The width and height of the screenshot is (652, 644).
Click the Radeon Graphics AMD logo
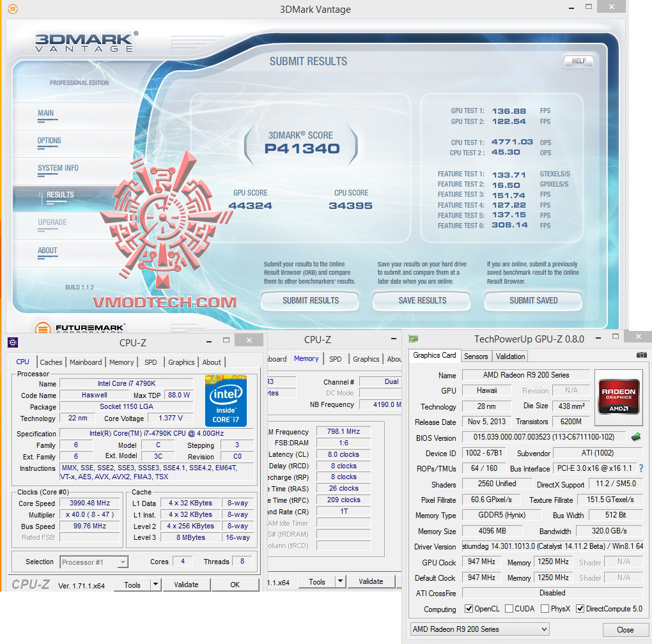coord(619,396)
